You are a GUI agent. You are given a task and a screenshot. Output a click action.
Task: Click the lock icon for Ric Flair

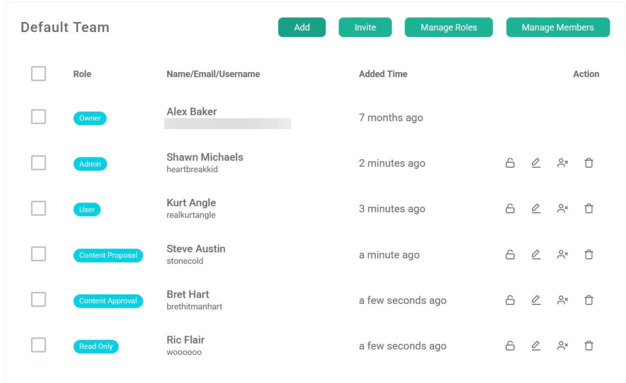[x=510, y=345]
